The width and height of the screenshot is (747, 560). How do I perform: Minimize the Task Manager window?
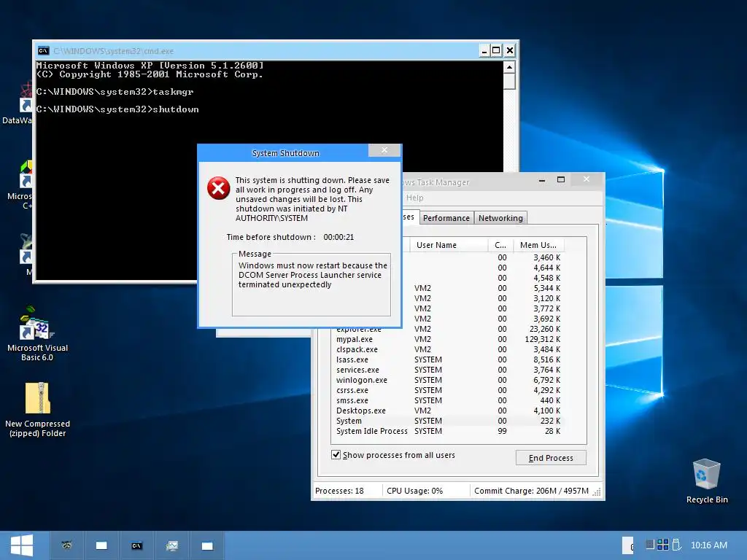point(542,180)
